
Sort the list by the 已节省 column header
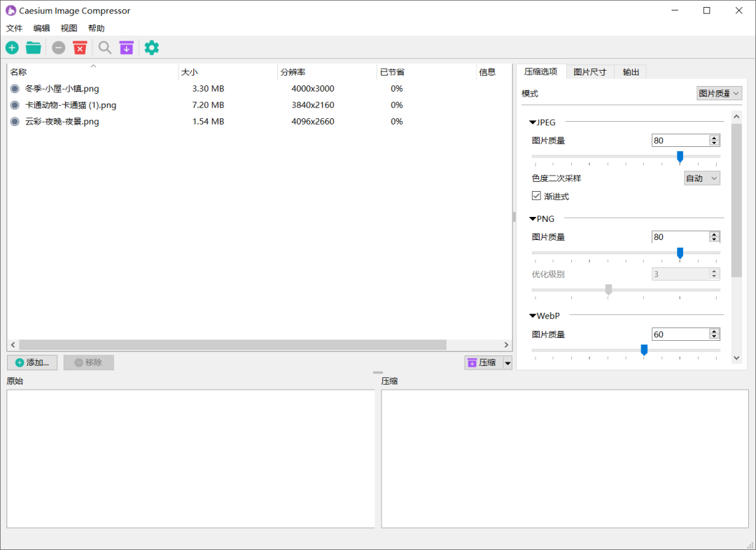(x=426, y=72)
